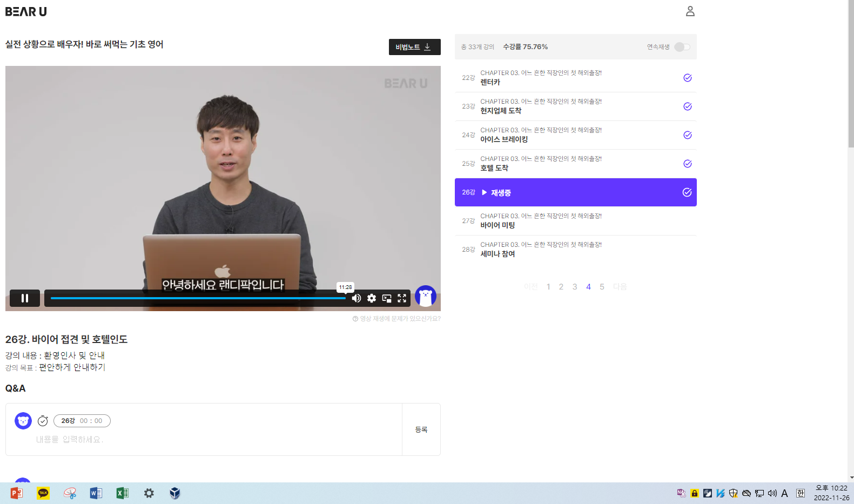This screenshot has height=504, width=854.
Task: Select current page 4
Action: [x=588, y=287]
